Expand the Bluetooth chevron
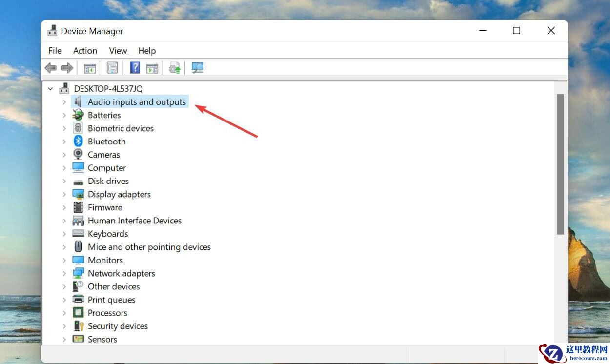The width and height of the screenshot is (610, 364). [x=64, y=142]
